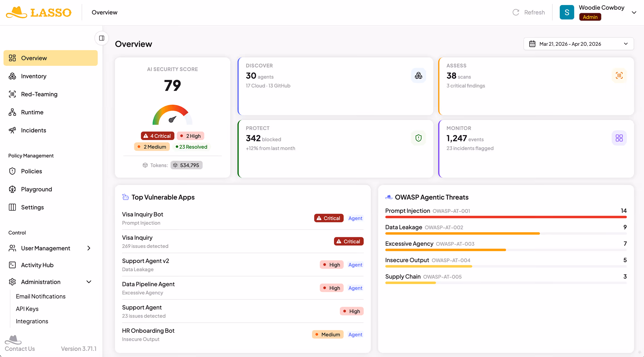Click the Medium badge on HR Onboarding Bot
The height and width of the screenshot is (357, 644).
coord(328,334)
